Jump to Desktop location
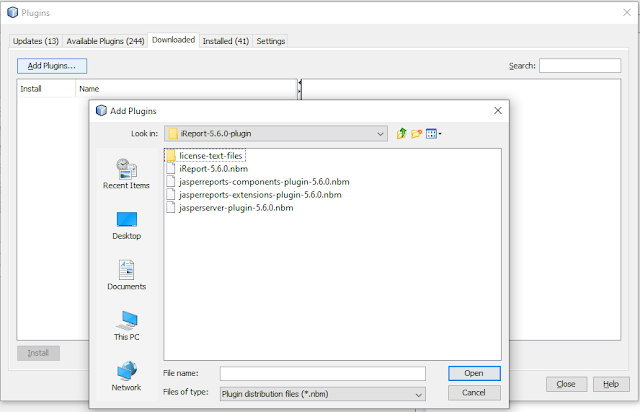640x412 pixels. coord(127,226)
